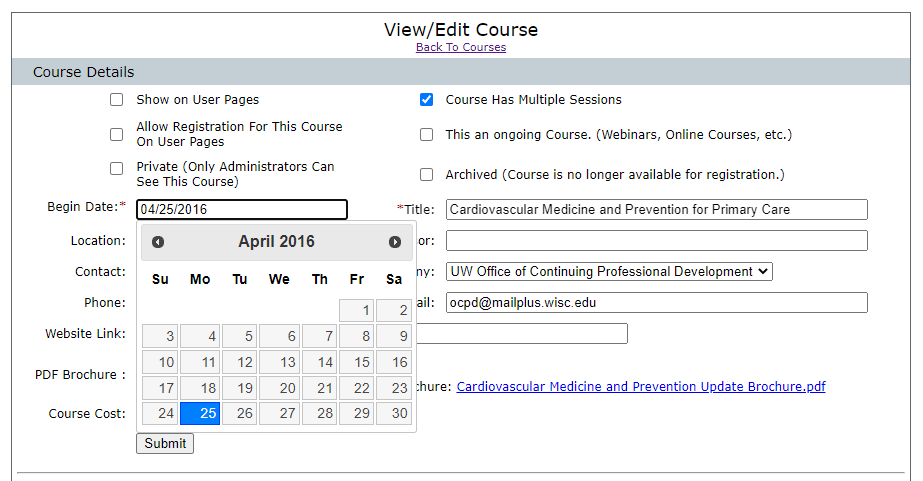
Task: Tick the ongoing Course checkbox
Action: (427, 135)
